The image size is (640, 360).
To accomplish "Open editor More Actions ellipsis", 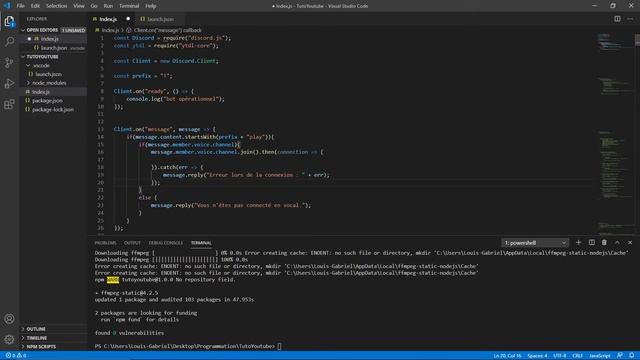I will click(630, 19).
